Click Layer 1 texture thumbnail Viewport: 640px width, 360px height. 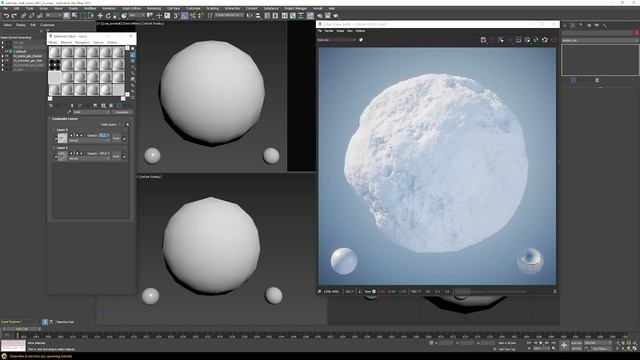pos(62,156)
